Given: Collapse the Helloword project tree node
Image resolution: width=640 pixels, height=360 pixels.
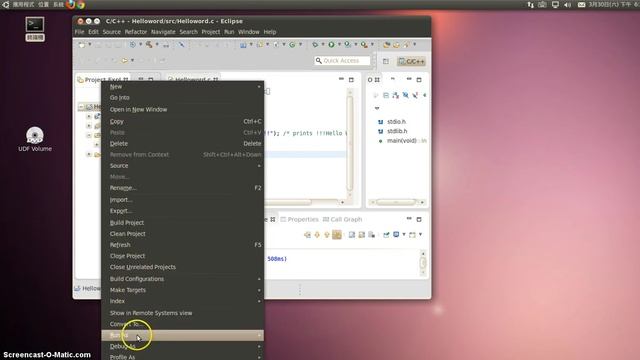Looking at the screenshot, I should click(81, 107).
